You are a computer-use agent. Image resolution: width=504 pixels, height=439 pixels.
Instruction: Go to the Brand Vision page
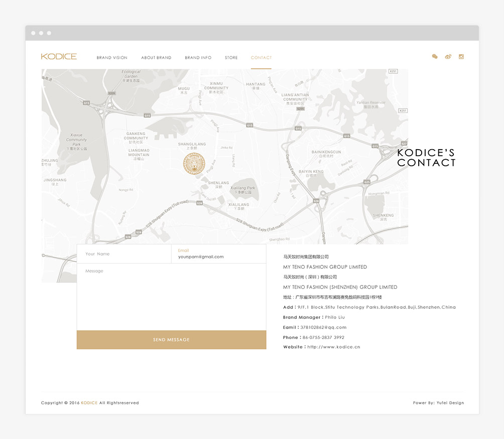112,58
